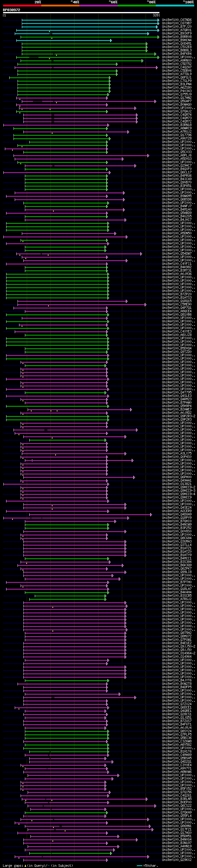Select hit label UniRef100_B1ATY9
Screen dimensions: 197x868
click(x=176, y=555)
